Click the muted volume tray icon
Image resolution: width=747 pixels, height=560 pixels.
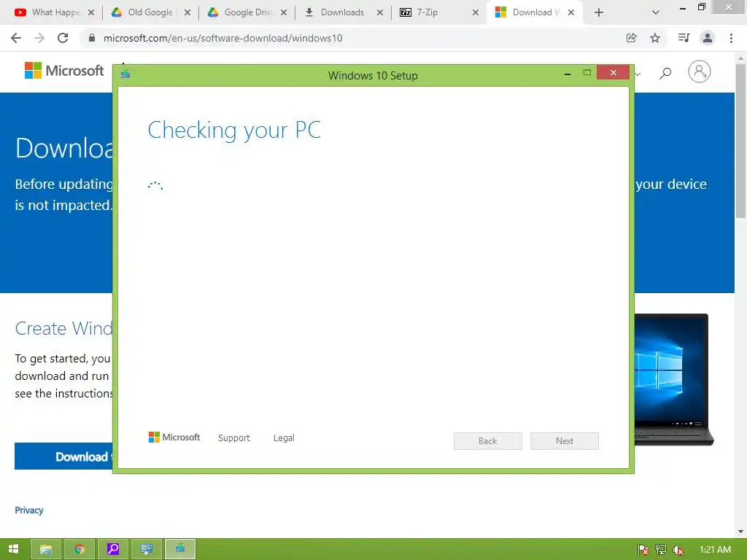coord(678,550)
